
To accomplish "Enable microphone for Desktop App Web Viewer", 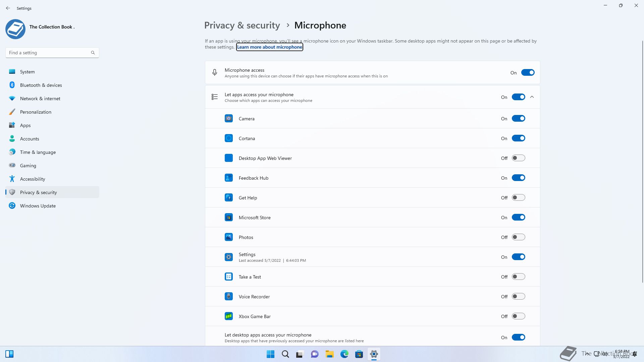I will pos(518,158).
